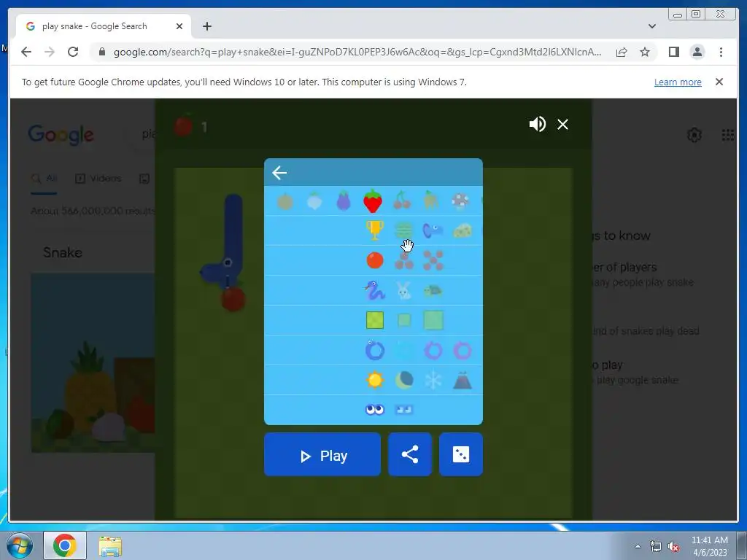Expand the Chrome tab search dropdown
Viewport: 747px width, 560px height.
click(652, 26)
